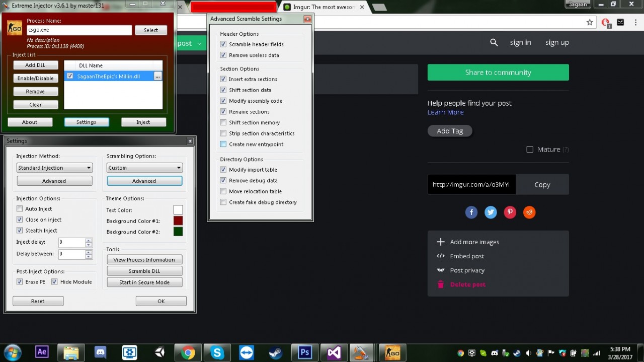Enable Auto Inject option

[20, 209]
